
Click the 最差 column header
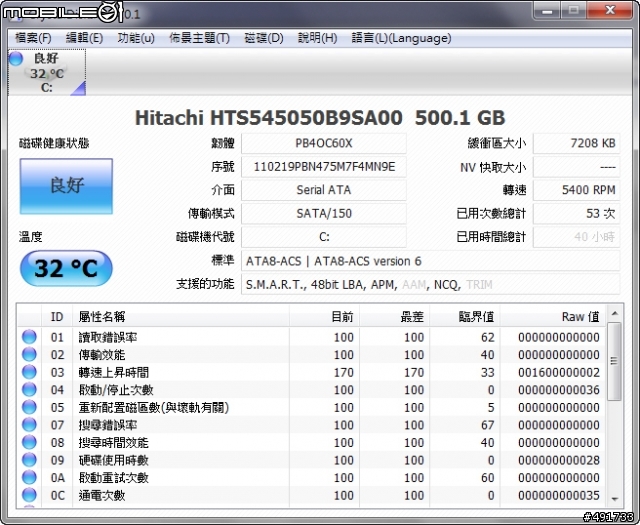pyautogui.click(x=395, y=316)
